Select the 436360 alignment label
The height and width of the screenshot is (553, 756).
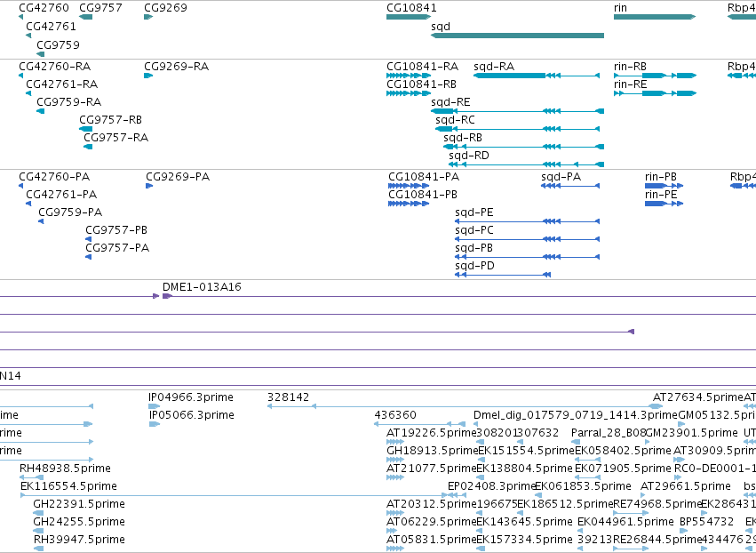[395, 415]
